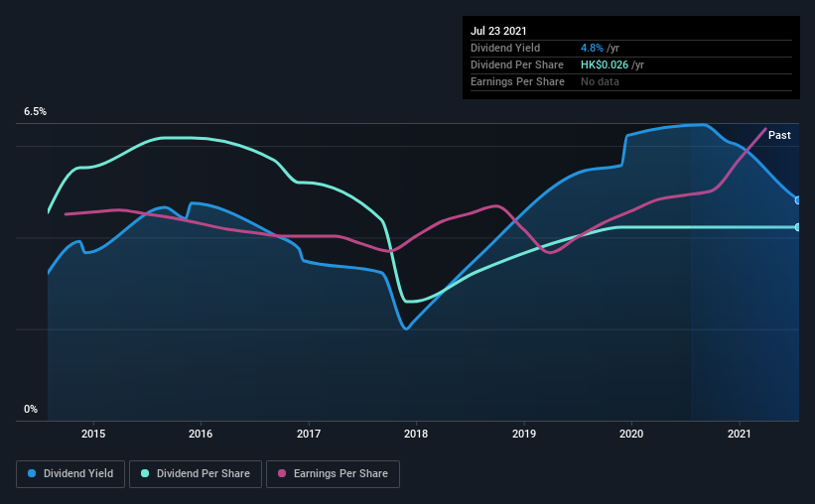Select the teal Dividend Per Share endpoint marker

pos(797,227)
